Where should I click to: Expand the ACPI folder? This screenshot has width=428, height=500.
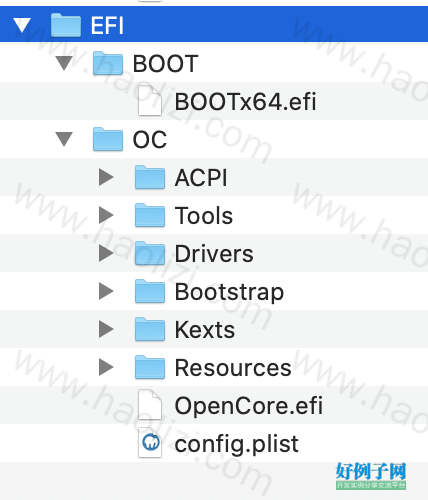[x=106, y=177]
